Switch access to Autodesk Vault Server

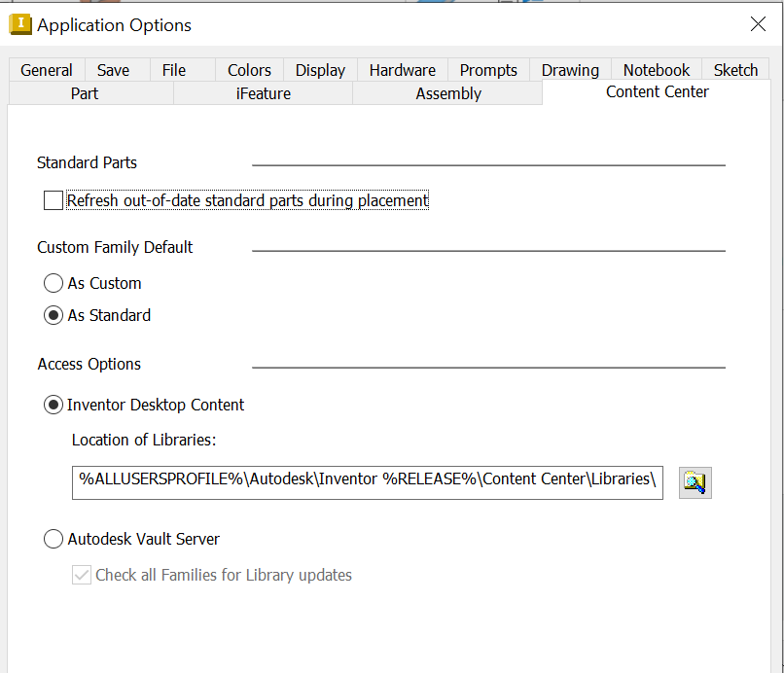[x=53, y=538]
